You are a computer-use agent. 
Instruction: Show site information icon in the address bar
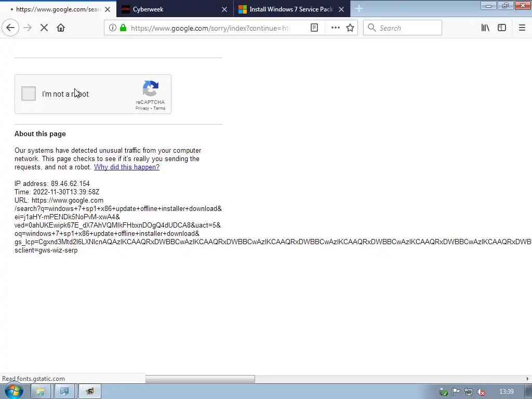(113, 28)
